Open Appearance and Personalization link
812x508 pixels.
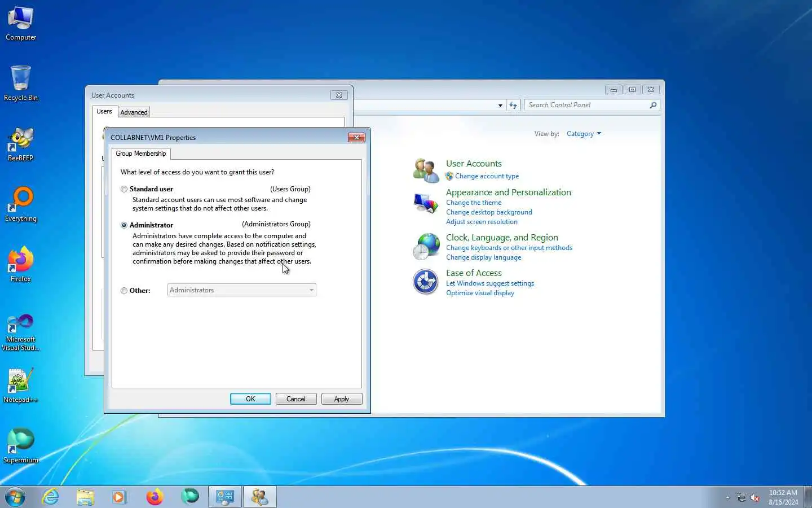pyautogui.click(x=509, y=192)
